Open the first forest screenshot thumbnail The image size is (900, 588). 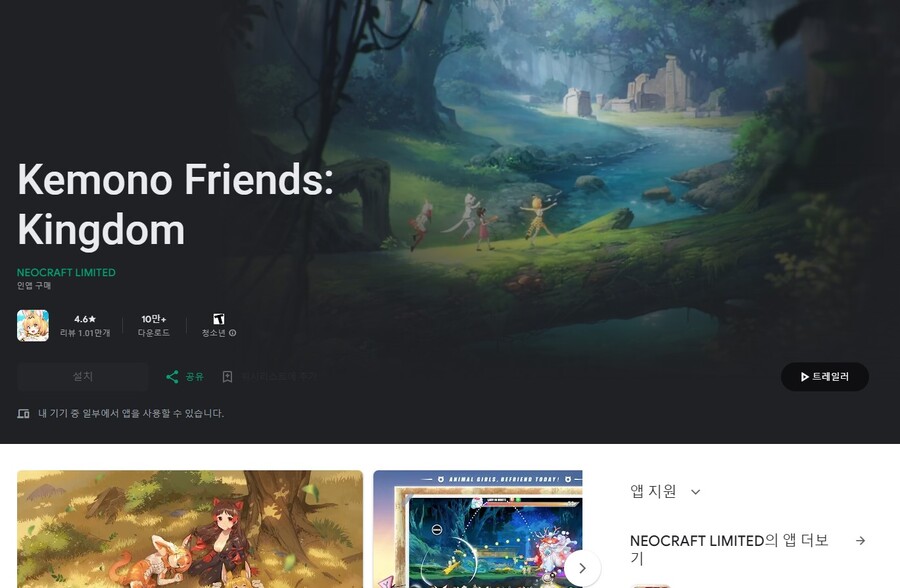190,529
